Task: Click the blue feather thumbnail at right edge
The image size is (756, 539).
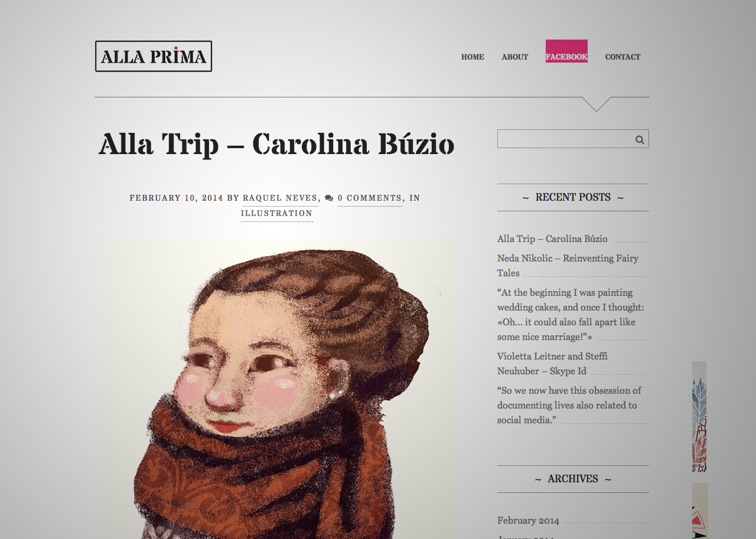Action: pos(699,417)
